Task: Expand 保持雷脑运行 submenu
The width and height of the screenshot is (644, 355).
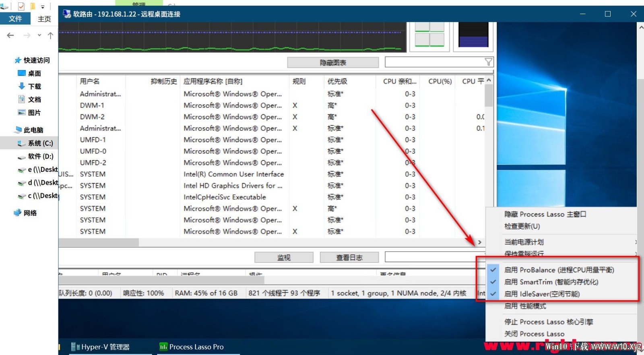Action: (561, 254)
